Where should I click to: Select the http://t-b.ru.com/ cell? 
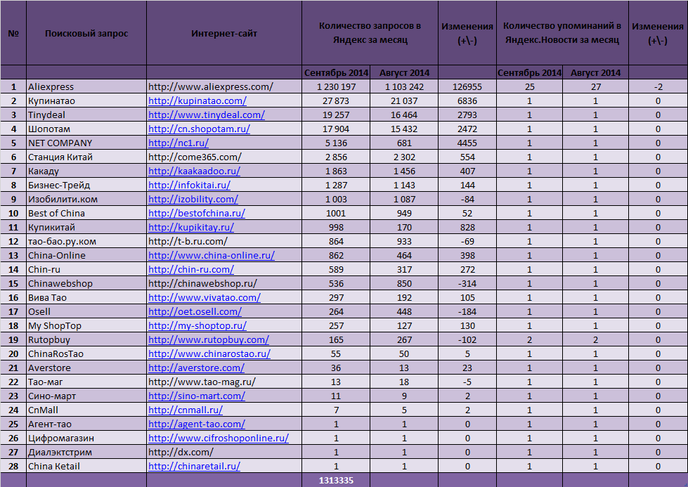[x=224, y=241]
